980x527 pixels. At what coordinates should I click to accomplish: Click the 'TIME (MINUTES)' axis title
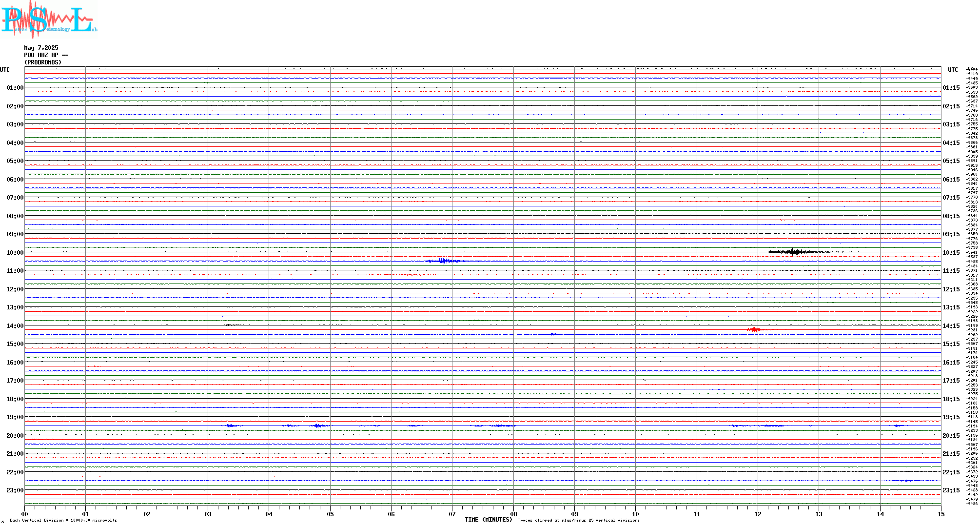coord(489,520)
